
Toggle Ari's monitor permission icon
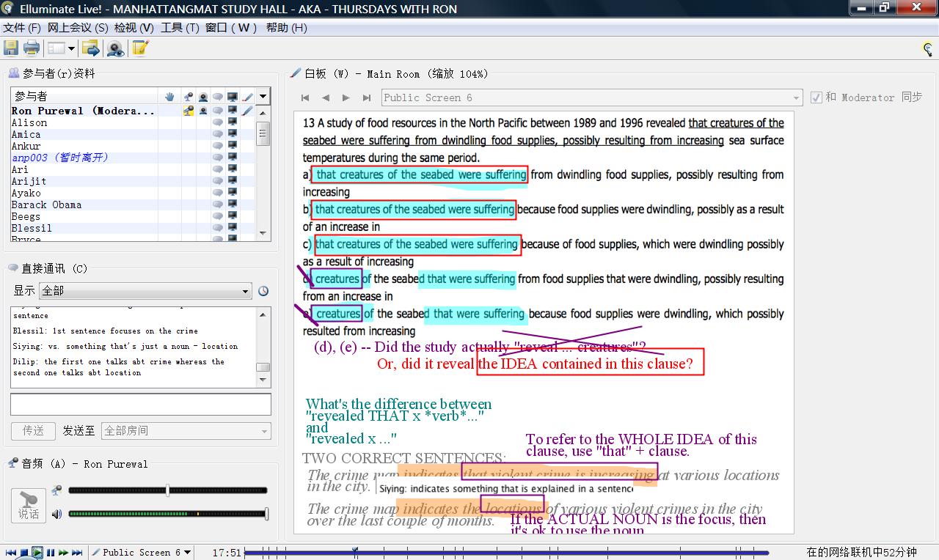coord(233,169)
